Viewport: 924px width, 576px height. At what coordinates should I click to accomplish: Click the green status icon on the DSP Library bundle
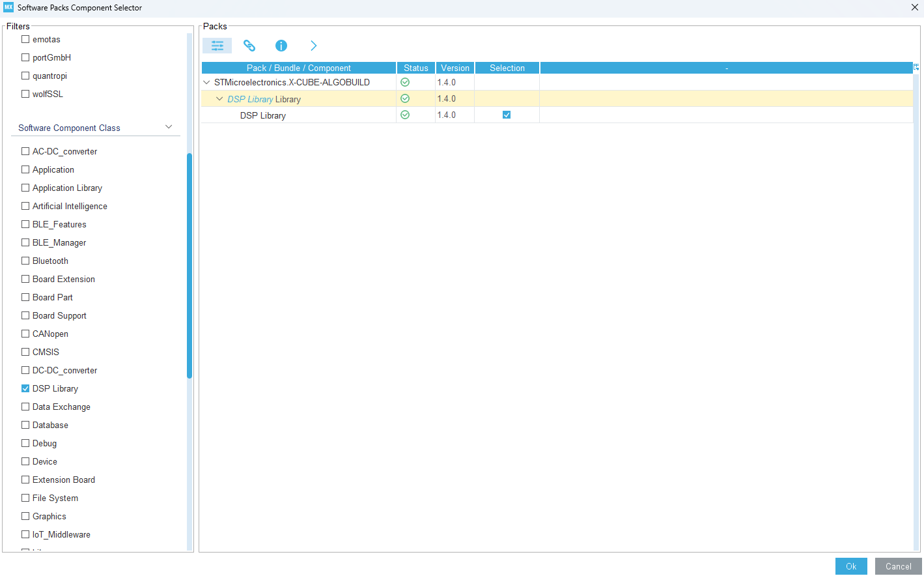click(x=404, y=98)
